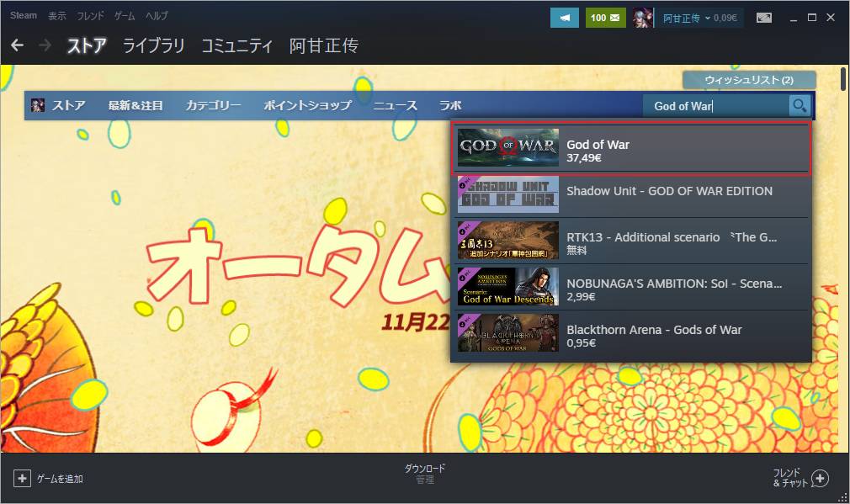850x504 pixels.
Task: Switch to Big Picture mode icon
Action: 764,18
